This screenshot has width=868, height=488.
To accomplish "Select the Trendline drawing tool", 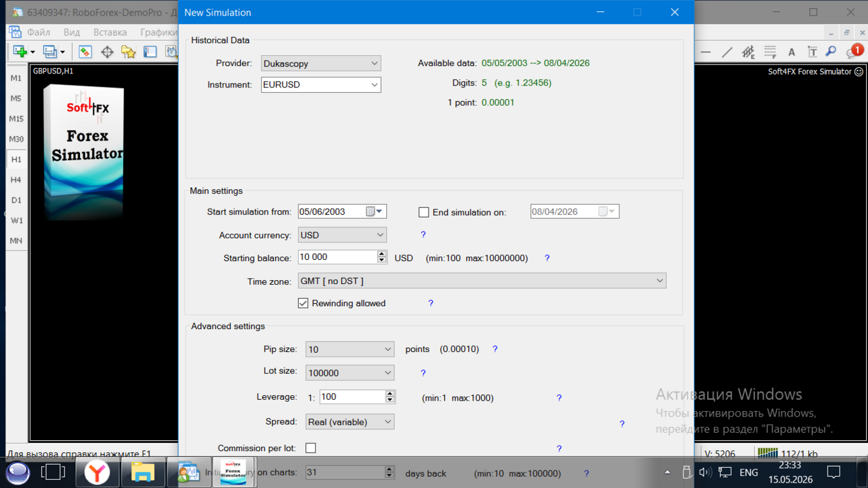I will click(727, 52).
